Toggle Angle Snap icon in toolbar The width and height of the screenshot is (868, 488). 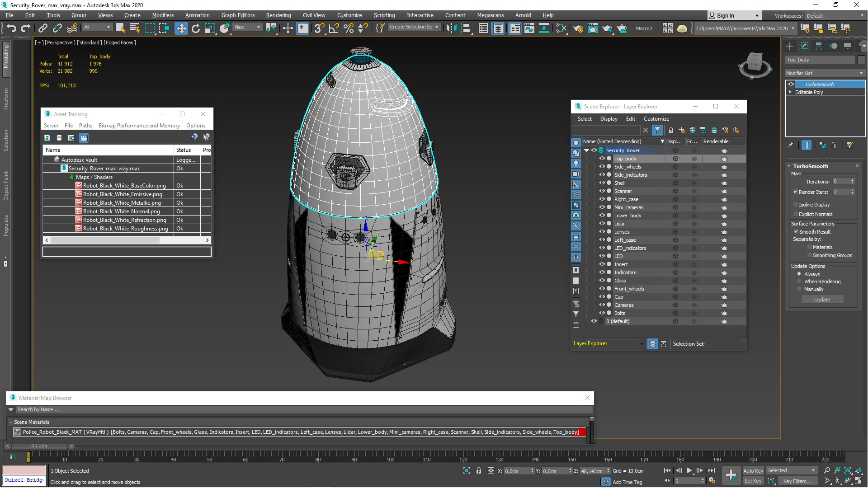pos(334,28)
